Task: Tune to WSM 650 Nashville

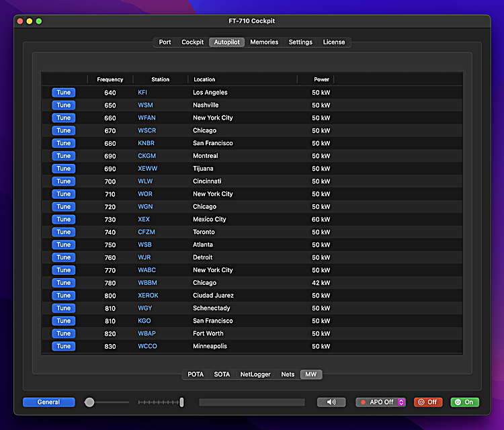Action: pyautogui.click(x=64, y=105)
